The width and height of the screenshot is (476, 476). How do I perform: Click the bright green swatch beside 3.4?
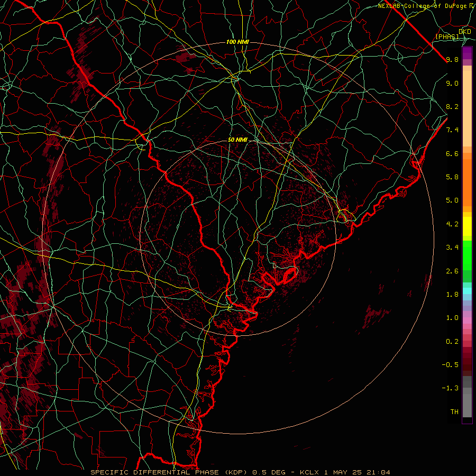(x=467, y=252)
